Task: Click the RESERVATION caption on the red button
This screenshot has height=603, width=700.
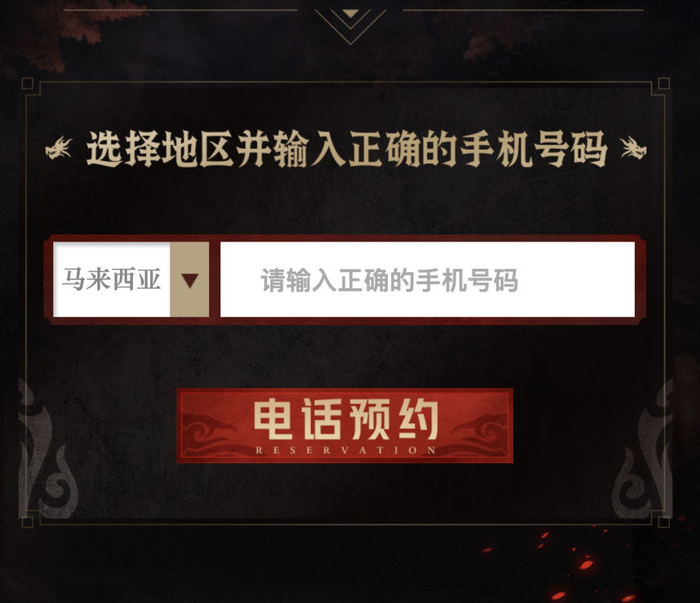Action: point(346,450)
